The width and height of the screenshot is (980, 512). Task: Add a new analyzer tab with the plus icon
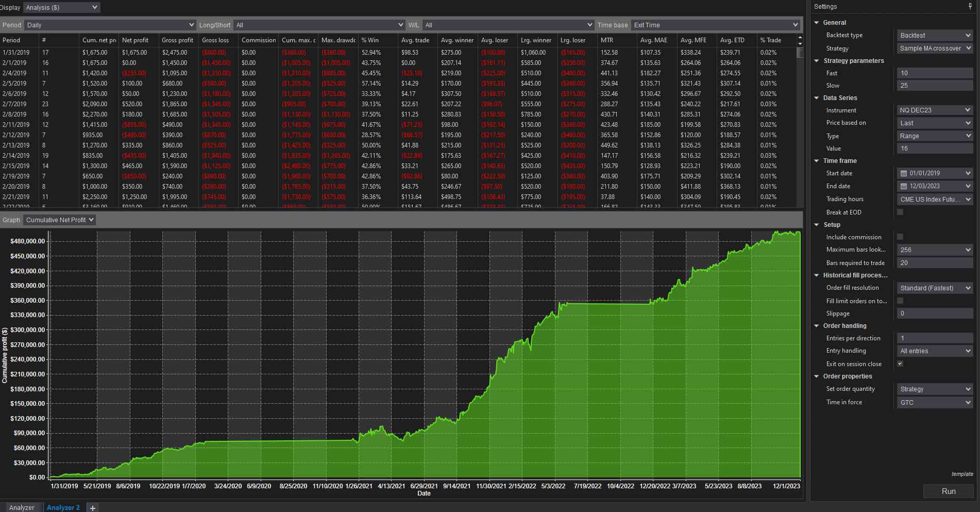coord(93,508)
